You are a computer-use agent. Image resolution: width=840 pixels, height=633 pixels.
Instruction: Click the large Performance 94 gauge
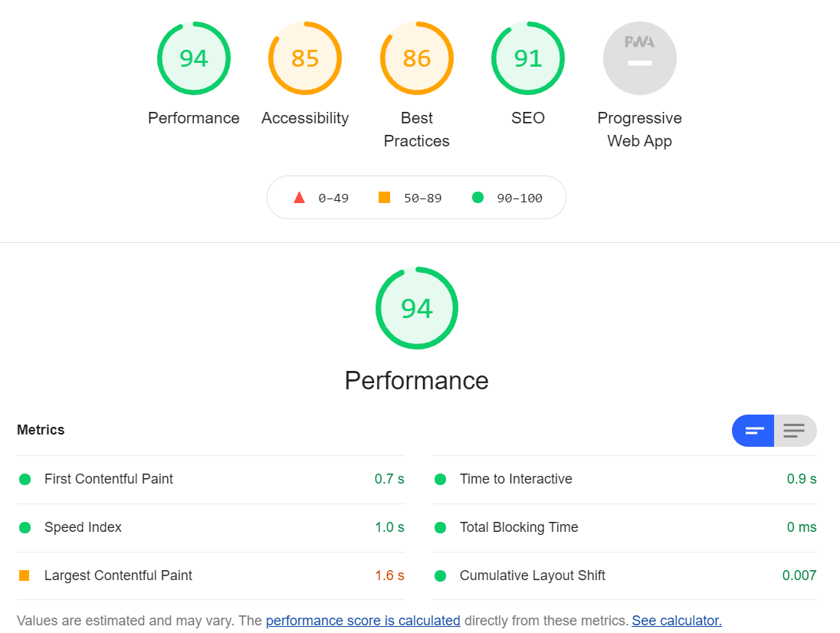(x=417, y=308)
